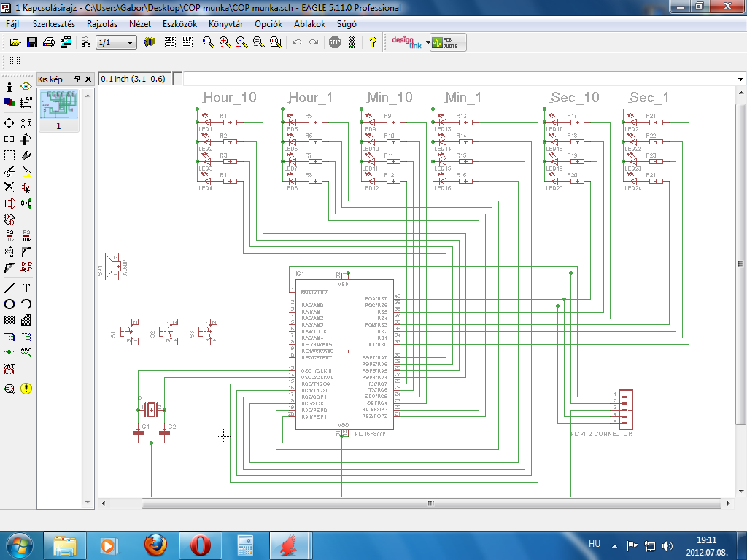Select the Delete (X) tool
This screenshot has width=747, height=560.
tap(9, 187)
